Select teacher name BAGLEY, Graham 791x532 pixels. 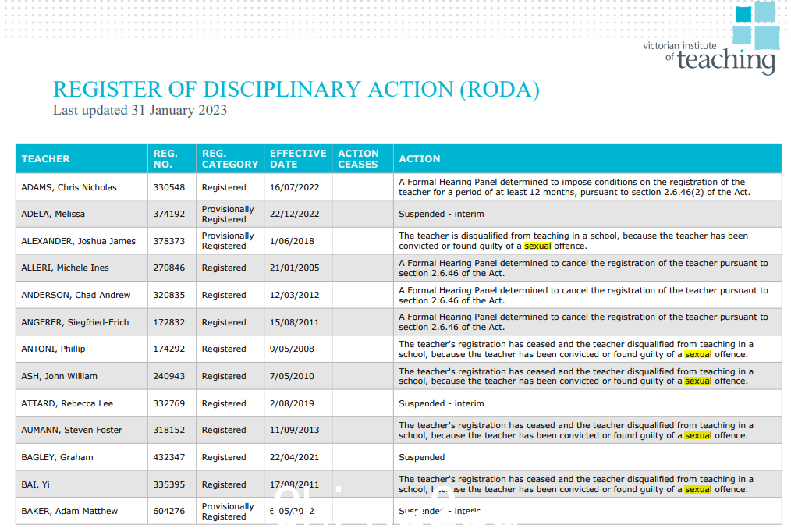pyautogui.click(x=57, y=457)
